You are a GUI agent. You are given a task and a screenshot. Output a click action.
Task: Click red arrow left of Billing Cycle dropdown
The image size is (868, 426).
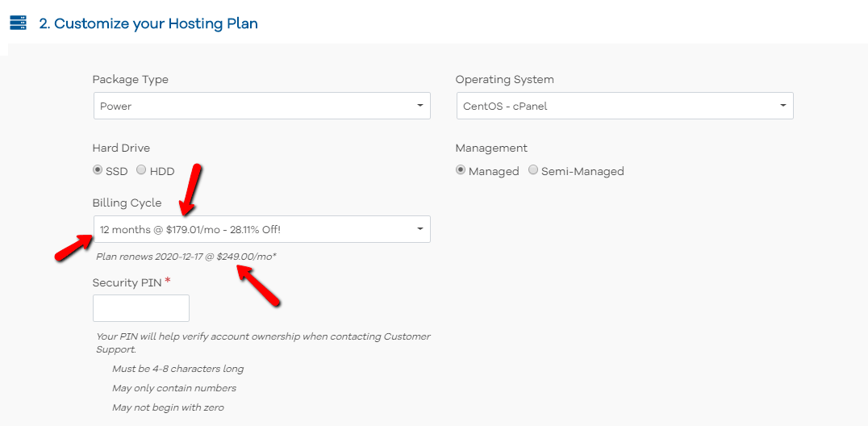pos(73,248)
